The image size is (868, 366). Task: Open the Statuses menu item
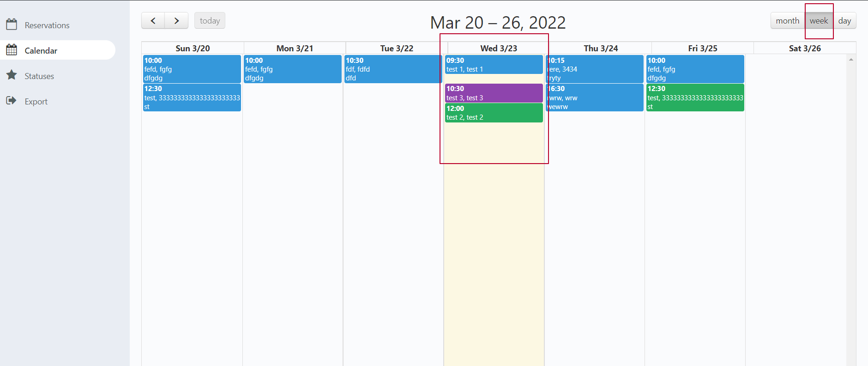tap(39, 76)
